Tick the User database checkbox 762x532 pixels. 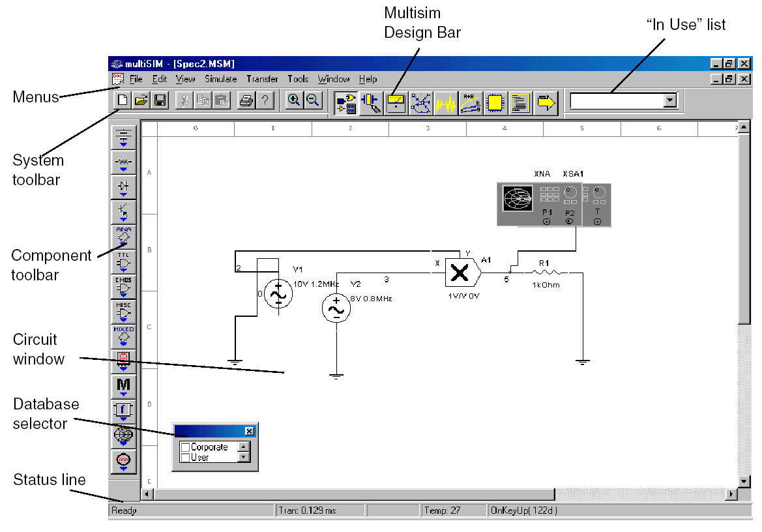(185, 458)
